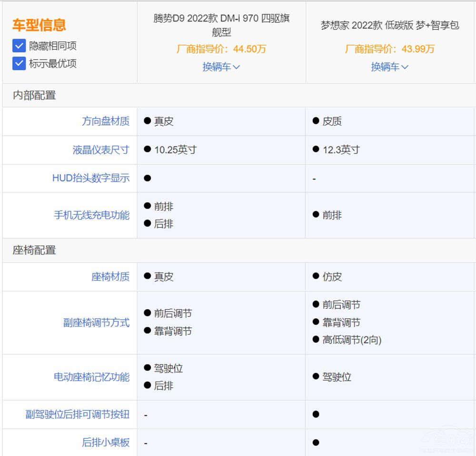The height and width of the screenshot is (456, 476).
Task: Click the 梦想家 厂商指导价 43.99万 price
Action: pyautogui.click(x=389, y=49)
